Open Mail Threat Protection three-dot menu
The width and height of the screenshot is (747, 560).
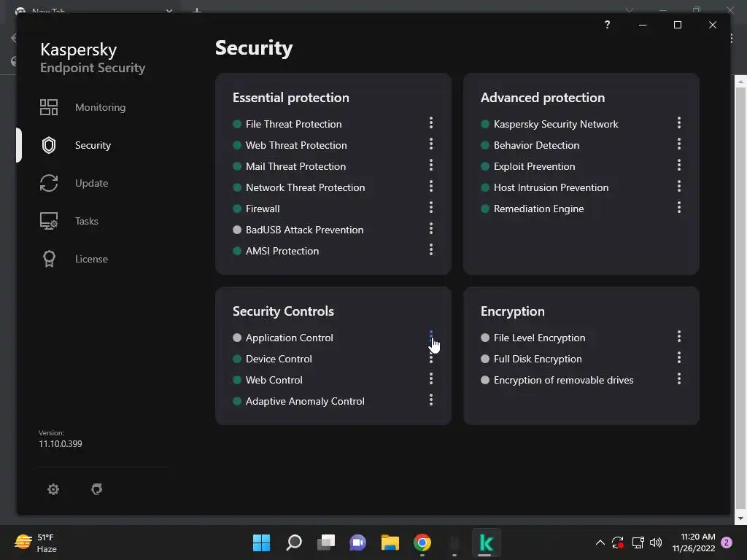(431, 166)
